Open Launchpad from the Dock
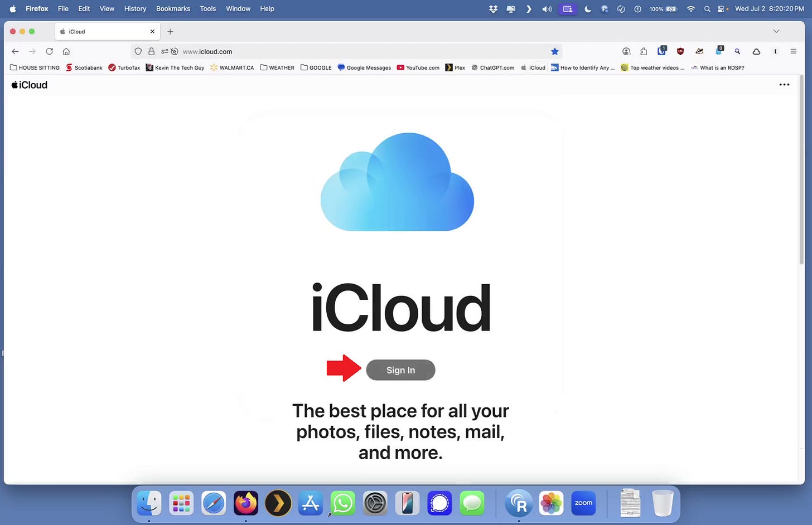Image resolution: width=812 pixels, height=525 pixels. [181, 503]
